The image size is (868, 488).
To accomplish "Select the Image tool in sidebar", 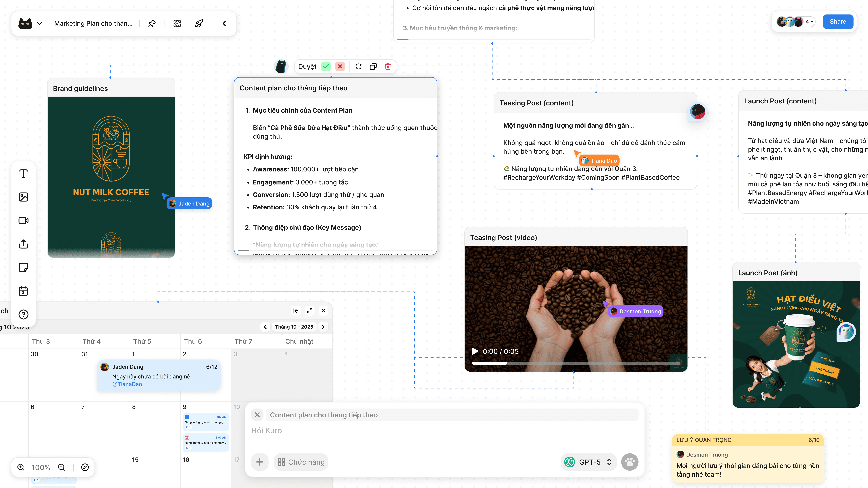I will pos(23,197).
